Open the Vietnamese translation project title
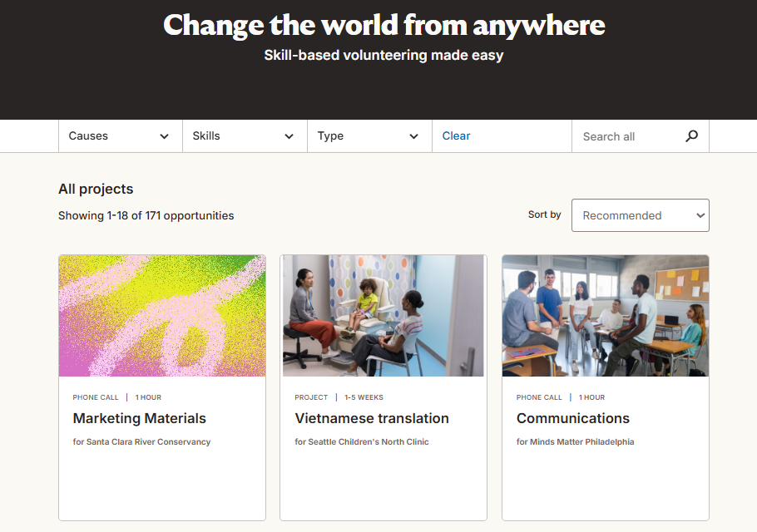Viewport: 757px width, 532px height. pyautogui.click(x=372, y=418)
